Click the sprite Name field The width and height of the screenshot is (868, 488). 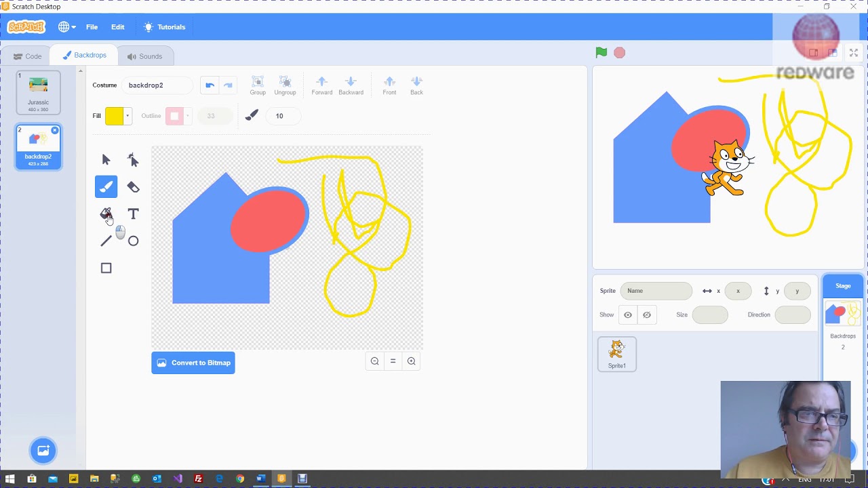pyautogui.click(x=656, y=291)
